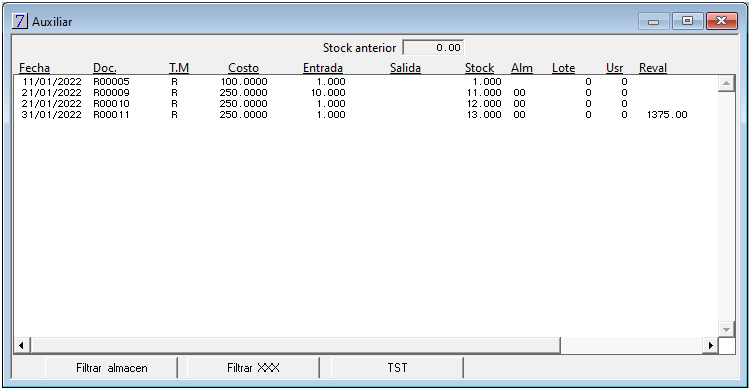This screenshot has height=390, width=750.
Task: Click the Entrada column header
Action: (x=323, y=68)
